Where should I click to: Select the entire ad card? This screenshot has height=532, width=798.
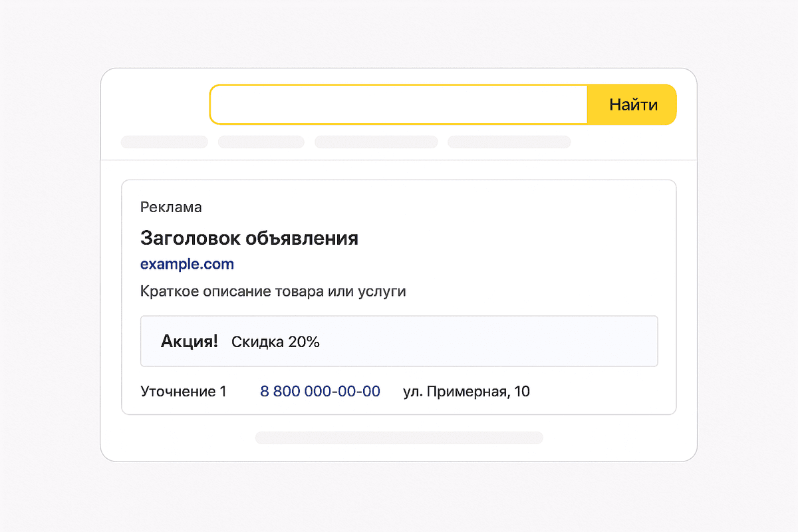pos(399,296)
